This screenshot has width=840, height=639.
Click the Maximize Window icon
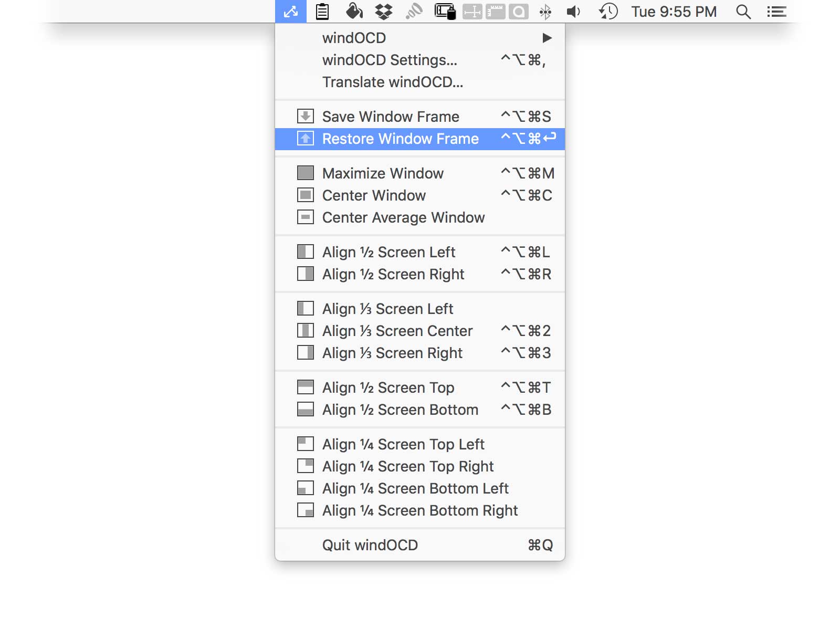click(x=306, y=173)
